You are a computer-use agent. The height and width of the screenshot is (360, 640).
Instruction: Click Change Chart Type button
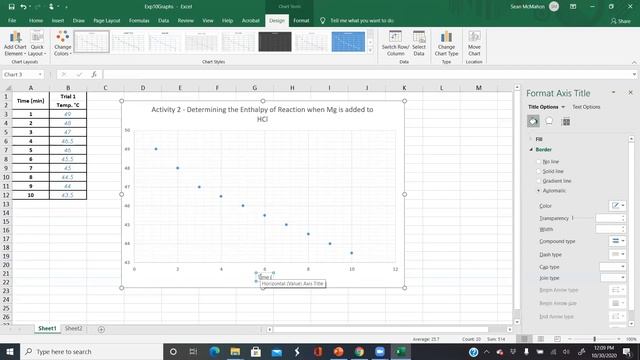pyautogui.click(x=446, y=43)
